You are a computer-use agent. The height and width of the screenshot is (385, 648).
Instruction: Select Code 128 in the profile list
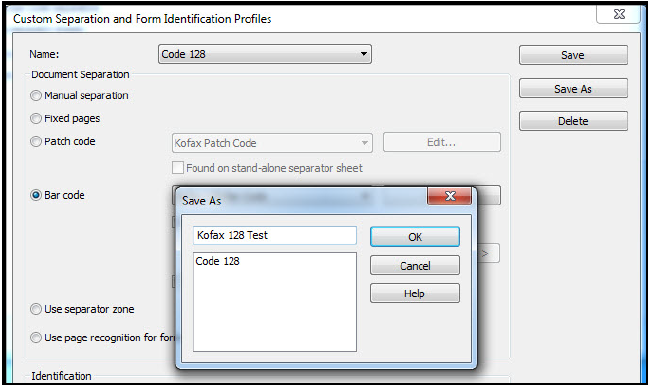217,261
